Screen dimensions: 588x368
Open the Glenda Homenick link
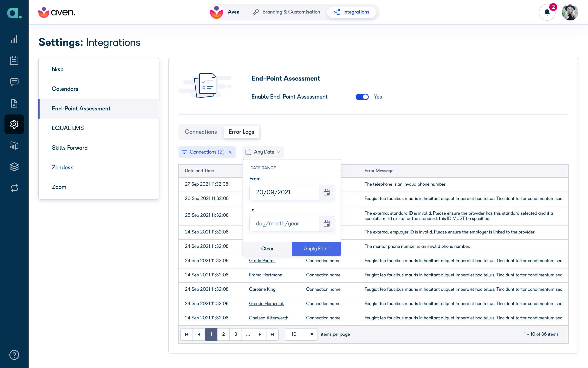266,304
